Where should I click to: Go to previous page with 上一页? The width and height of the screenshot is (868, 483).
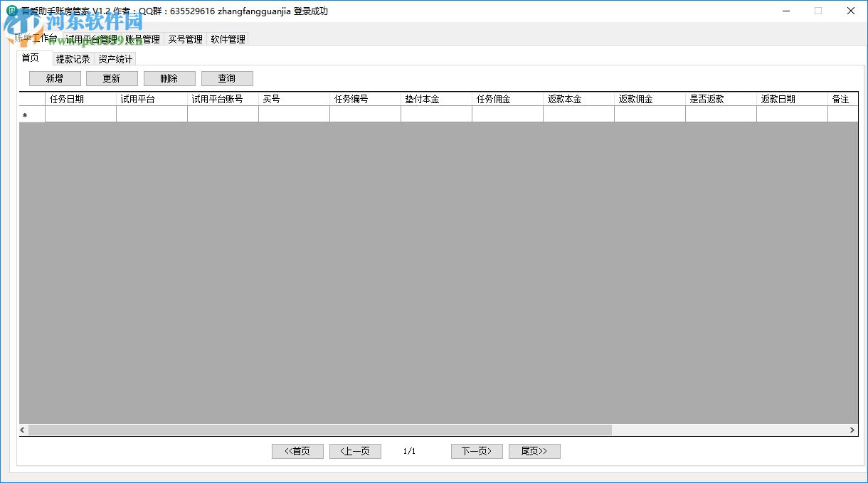click(x=355, y=451)
